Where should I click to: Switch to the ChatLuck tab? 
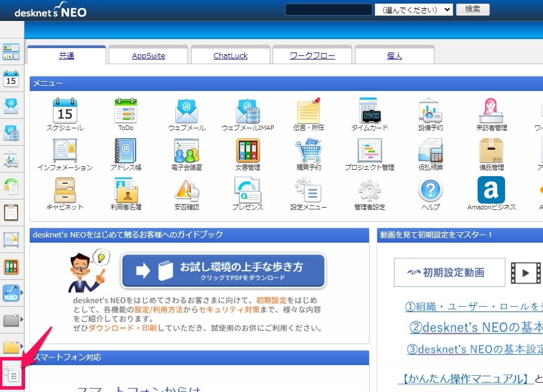click(230, 55)
